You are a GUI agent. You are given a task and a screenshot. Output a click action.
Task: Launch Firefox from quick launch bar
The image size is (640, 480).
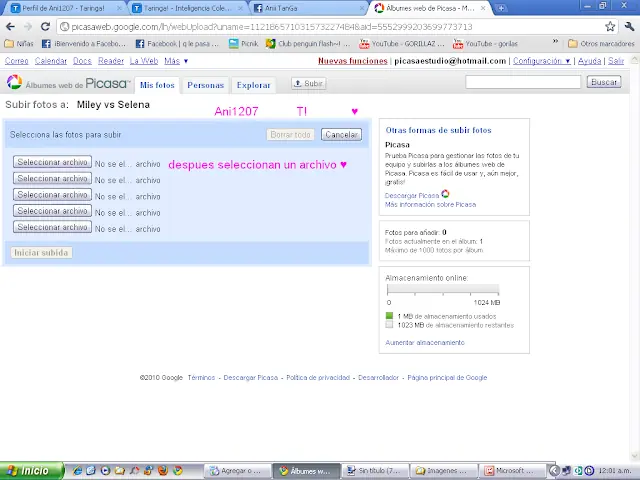(163, 471)
